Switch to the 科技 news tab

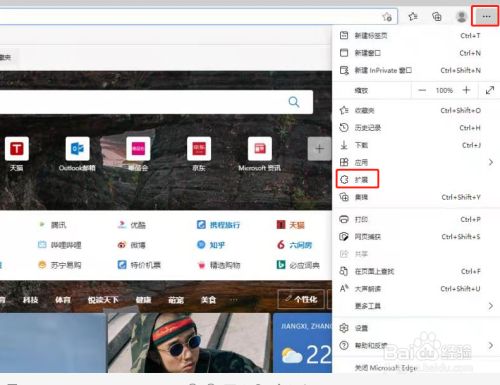(x=30, y=300)
